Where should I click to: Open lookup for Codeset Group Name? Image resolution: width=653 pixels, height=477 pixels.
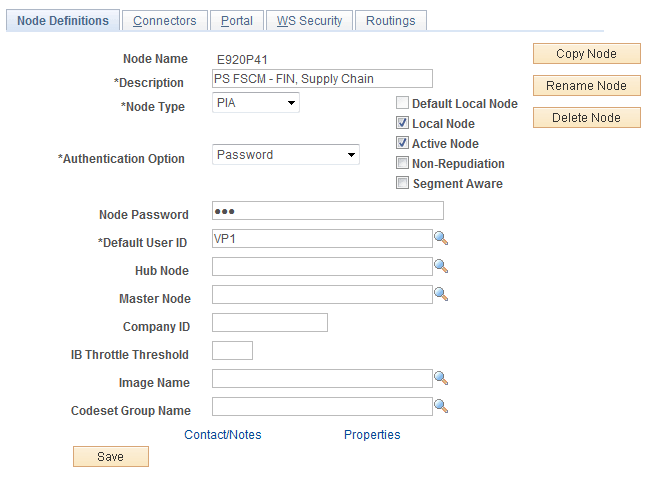tap(441, 407)
